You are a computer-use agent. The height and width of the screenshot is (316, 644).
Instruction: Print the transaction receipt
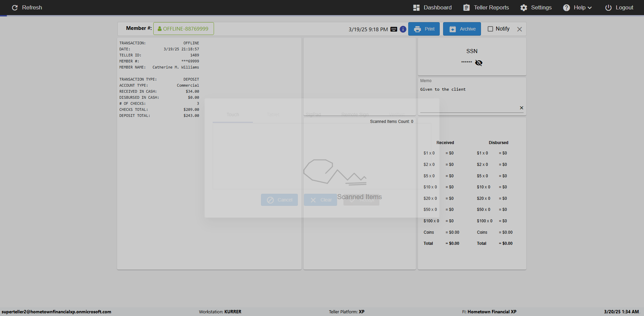coord(424,29)
